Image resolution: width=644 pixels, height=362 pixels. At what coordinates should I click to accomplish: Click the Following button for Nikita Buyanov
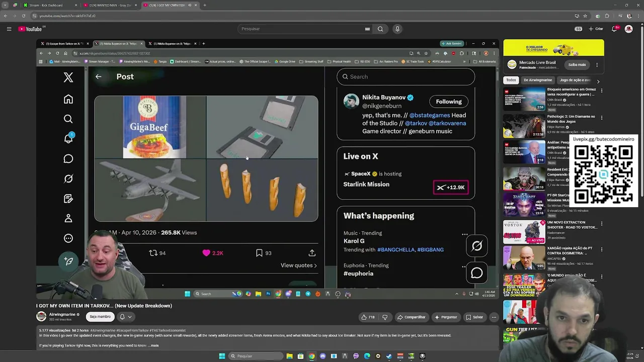[449, 102]
